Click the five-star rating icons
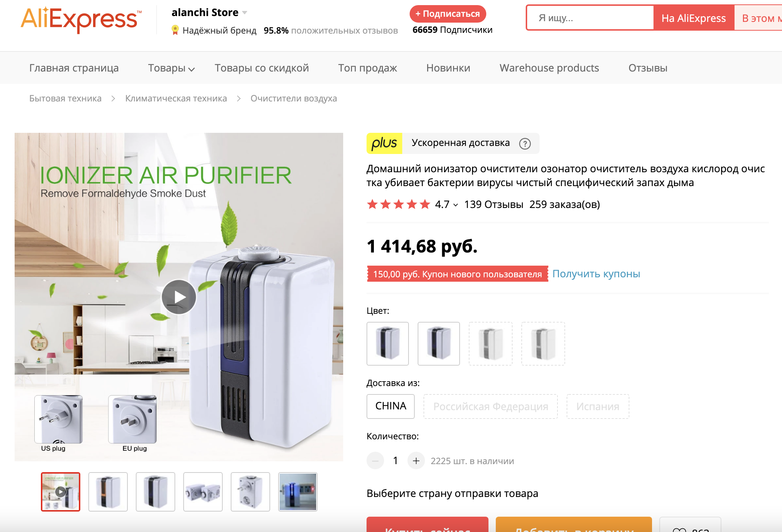Image resolution: width=782 pixels, height=532 pixels. pyautogui.click(x=399, y=204)
